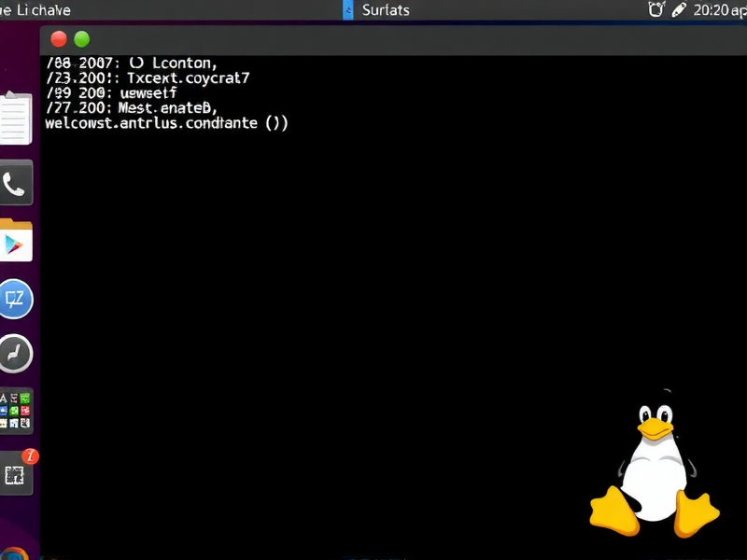Screen dimensions: 747x560
Task: Click the notification badge on the screenshot icon
Action: point(29,455)
